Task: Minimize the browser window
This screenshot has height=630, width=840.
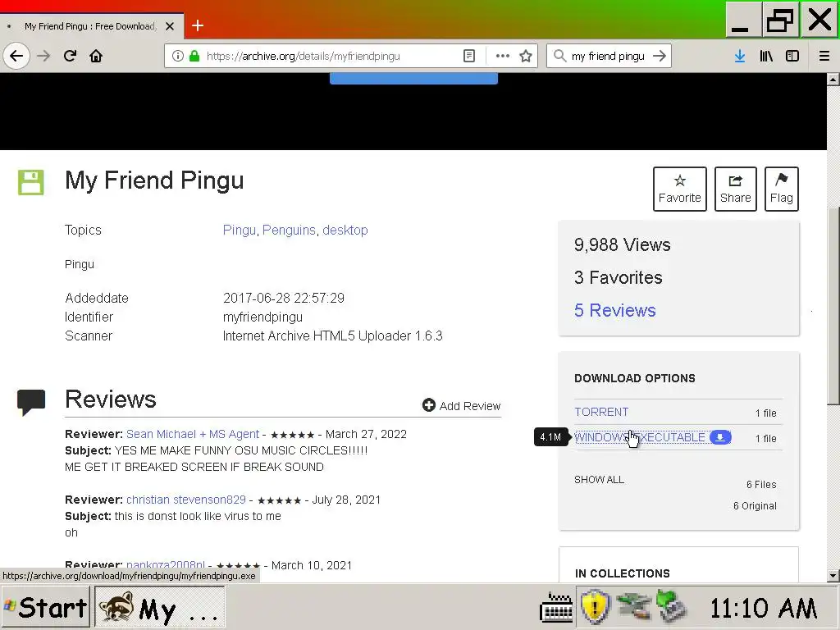Action: click(743, 20)
